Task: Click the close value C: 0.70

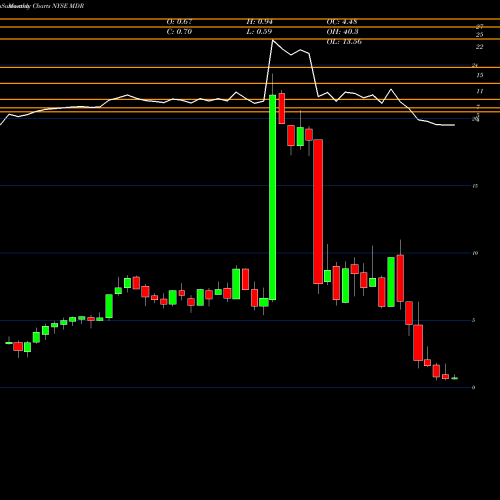Action: [179, 32]
